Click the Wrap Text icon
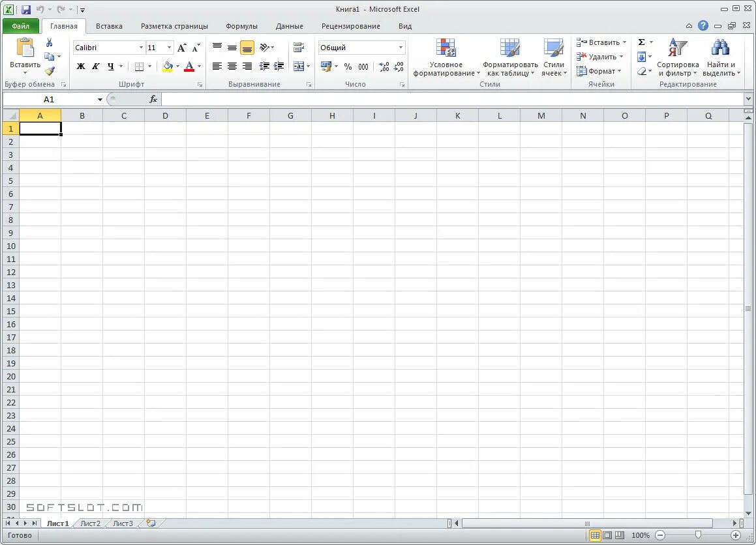 pos(299,47)
